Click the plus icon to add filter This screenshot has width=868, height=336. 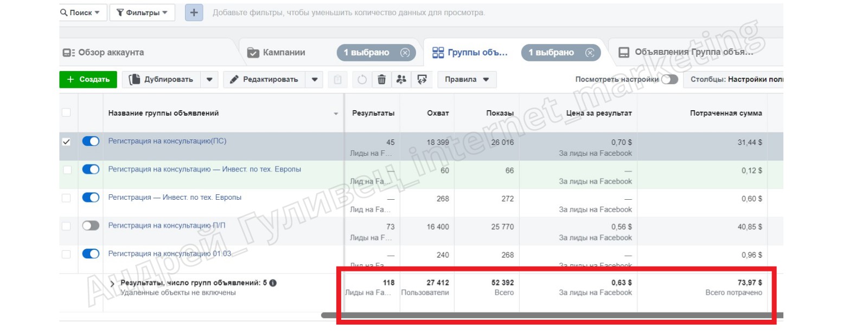pyautogui.click(x=194, y=12)
